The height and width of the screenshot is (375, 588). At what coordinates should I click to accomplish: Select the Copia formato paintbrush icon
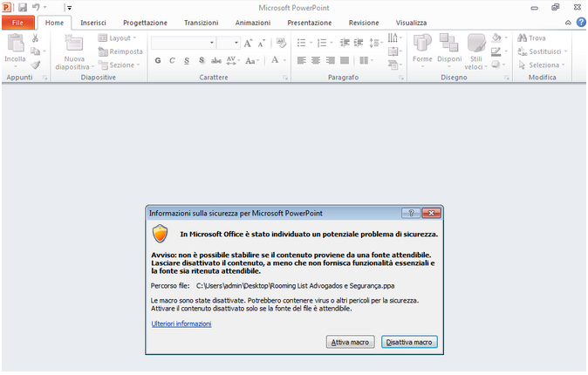36,65
